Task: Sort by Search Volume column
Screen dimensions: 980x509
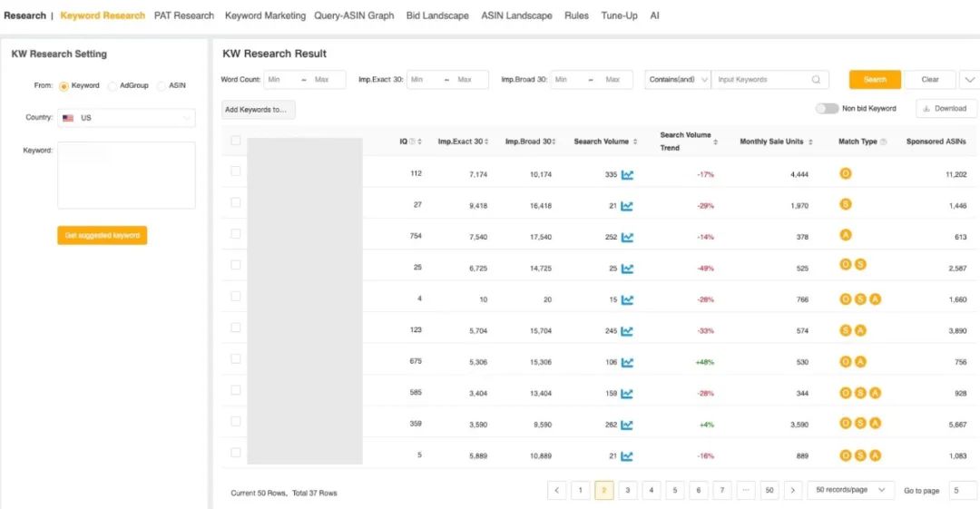Action: (x=635, y=142)
